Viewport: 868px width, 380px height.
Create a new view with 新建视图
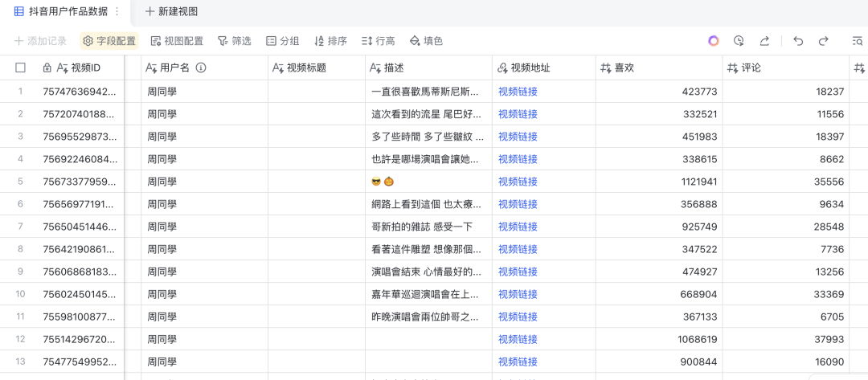[x=171, y=11]
